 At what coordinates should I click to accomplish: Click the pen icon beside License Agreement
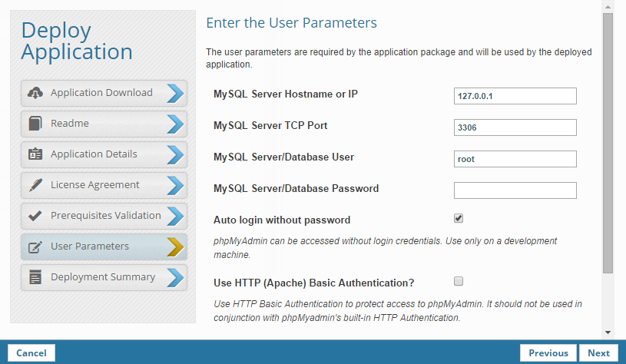pos(35,185)
